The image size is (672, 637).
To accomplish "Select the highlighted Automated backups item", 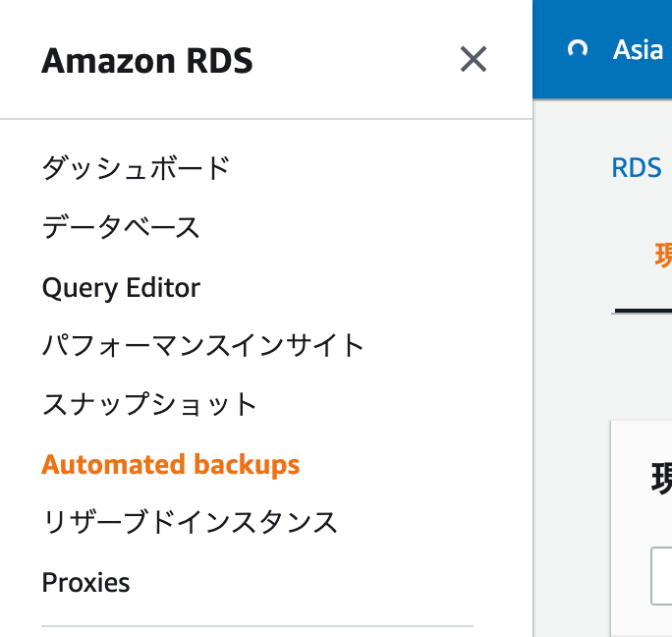I will point(171,465).
